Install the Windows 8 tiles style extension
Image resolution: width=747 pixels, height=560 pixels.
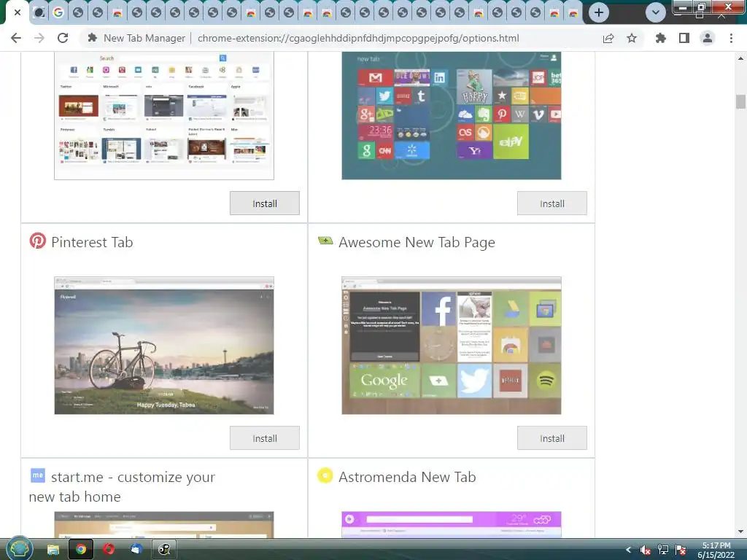(x=551, y=203)
